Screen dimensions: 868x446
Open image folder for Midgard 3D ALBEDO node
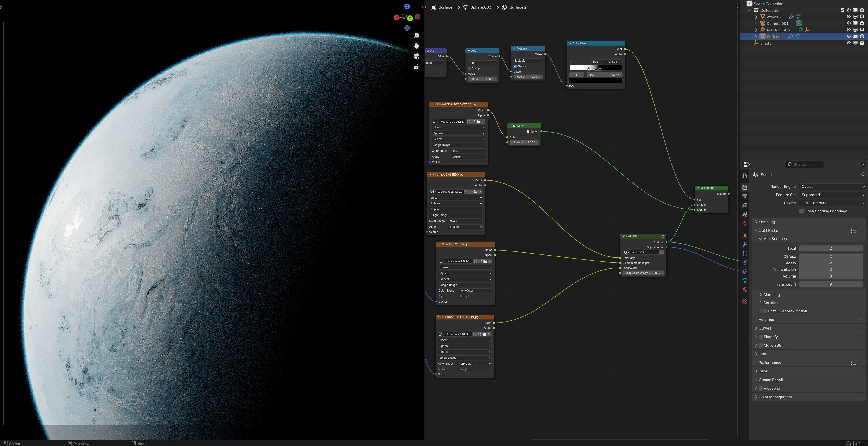pos(478,122)
